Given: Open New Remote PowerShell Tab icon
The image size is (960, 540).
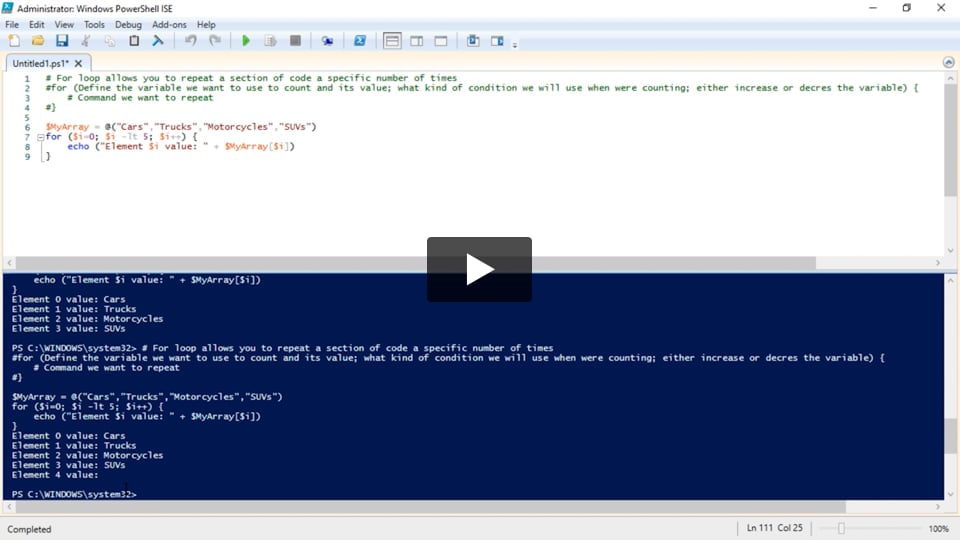Looking at the screenshot, I should (x=327, y=41).
